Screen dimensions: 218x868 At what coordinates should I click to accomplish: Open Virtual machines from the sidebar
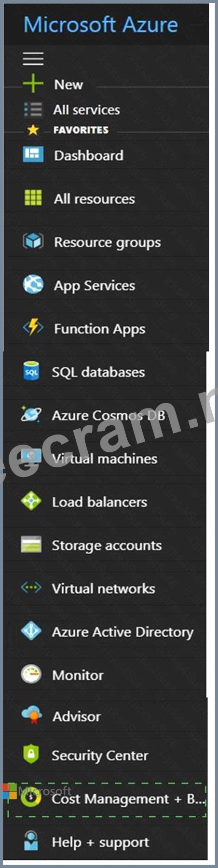105,459
